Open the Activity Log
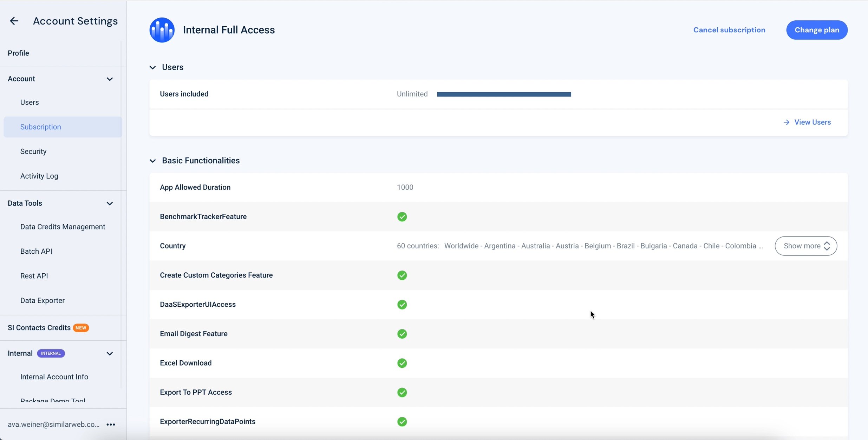This screenshot has height=440, width=868. (x=39, y=176)
